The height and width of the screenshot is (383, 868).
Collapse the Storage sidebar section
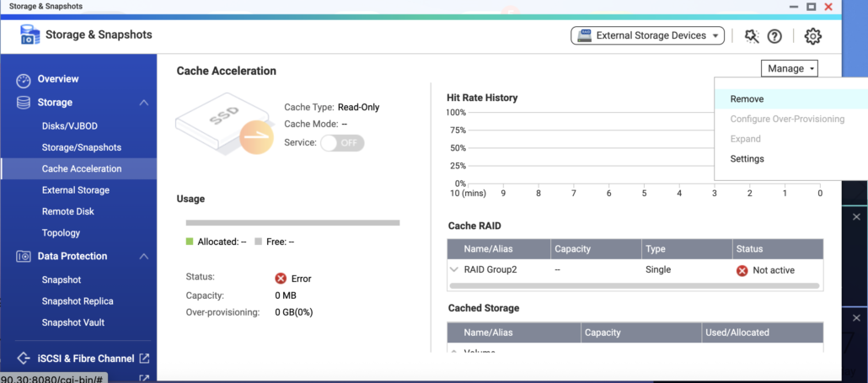point(144,103)
